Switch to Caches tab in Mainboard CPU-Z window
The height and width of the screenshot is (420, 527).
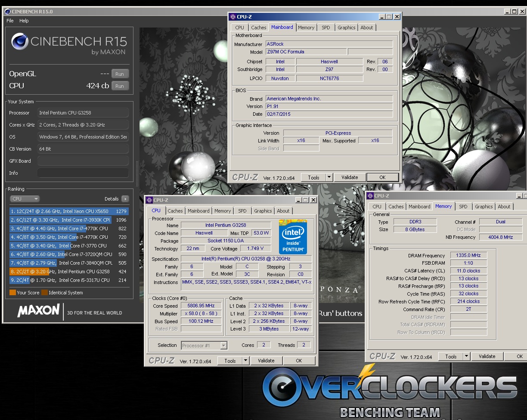[259, 28]
